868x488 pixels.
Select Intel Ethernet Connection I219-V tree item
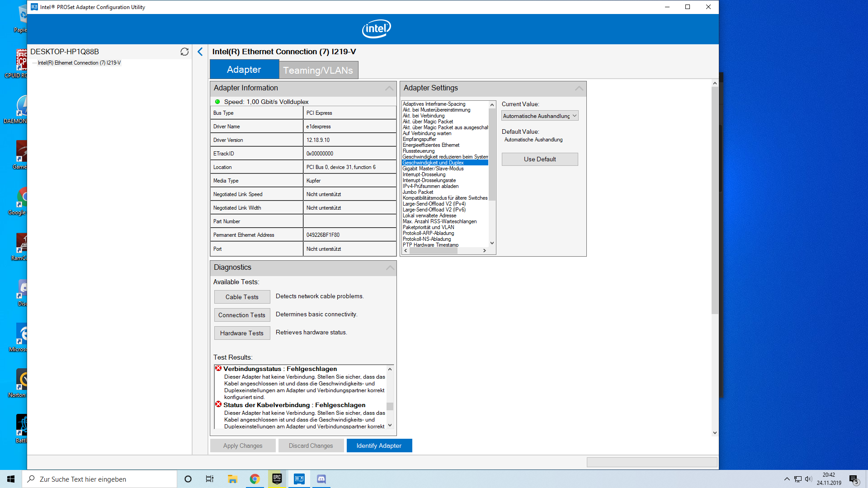79,63
